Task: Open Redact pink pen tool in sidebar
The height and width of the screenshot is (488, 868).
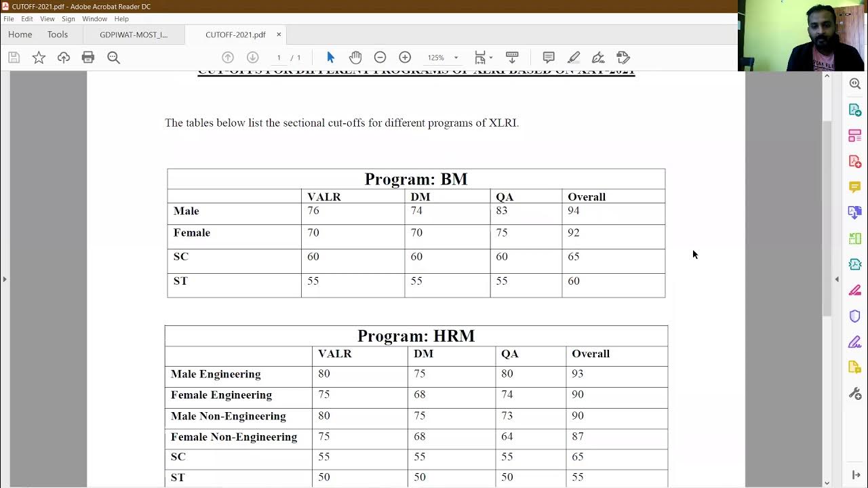Action: coord(855,290)
